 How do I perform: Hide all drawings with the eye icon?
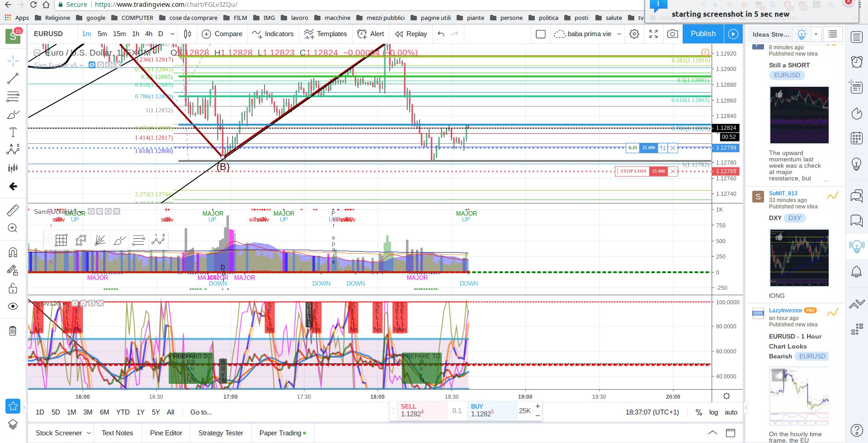(13, 306)
